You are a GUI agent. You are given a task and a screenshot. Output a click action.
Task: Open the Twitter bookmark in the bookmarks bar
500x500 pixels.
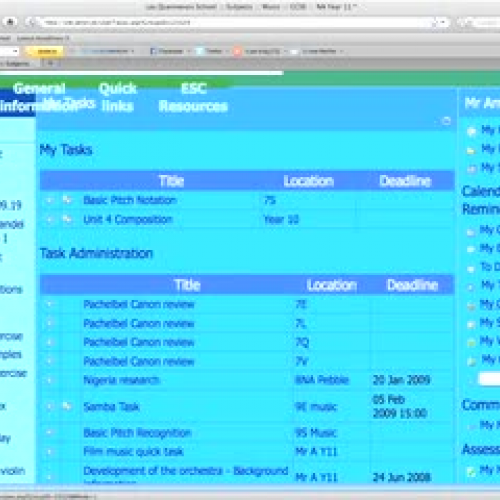point(210,51)
